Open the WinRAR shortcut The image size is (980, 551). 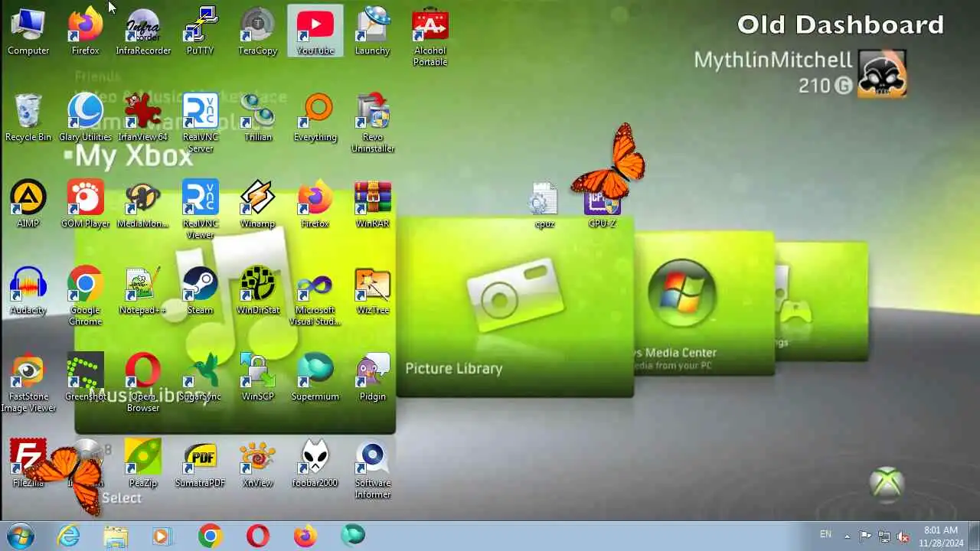[x=373, y=205]
